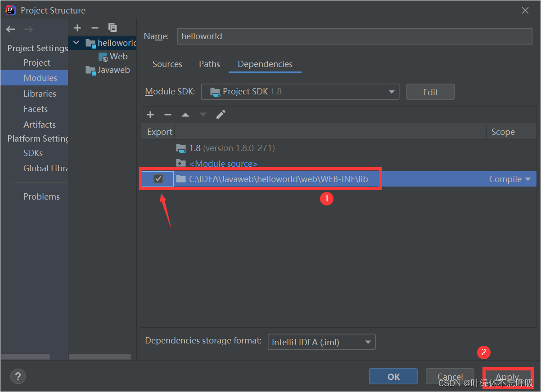Viewport: 541px width, 392px height.
Task: Select the <Module source> row
Action: [x=338, y=164]
